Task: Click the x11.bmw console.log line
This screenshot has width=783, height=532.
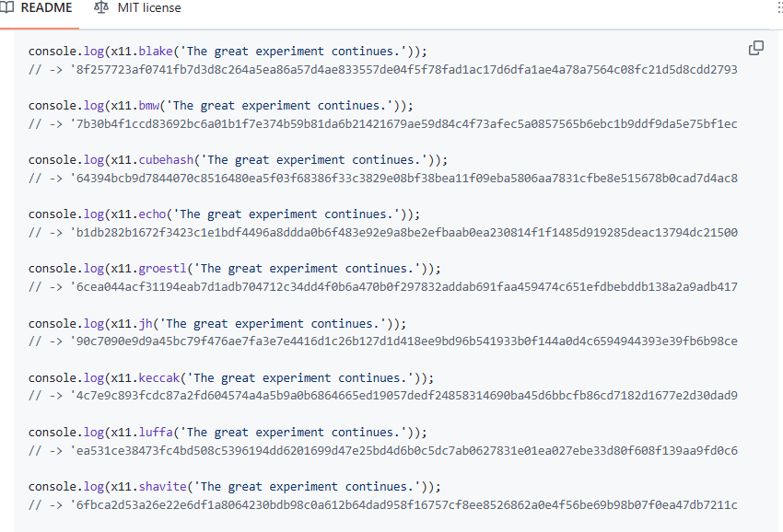Action: pos(221,105)
